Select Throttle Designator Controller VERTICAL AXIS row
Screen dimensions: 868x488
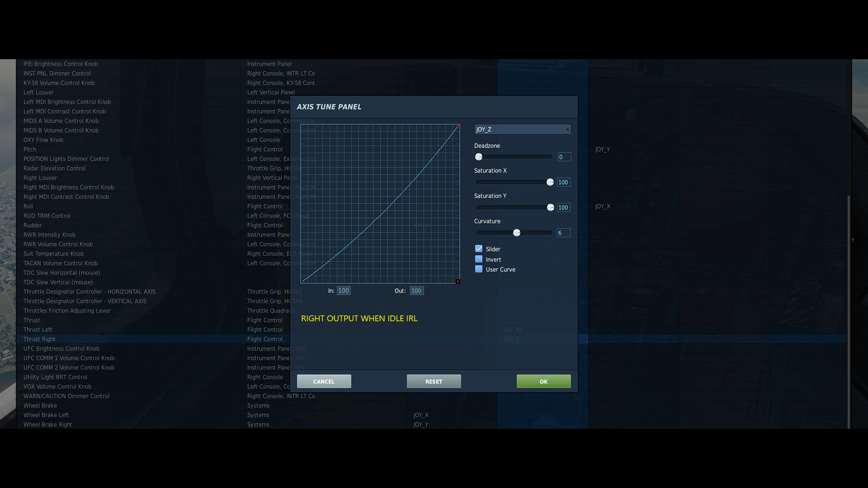(431, 301)
